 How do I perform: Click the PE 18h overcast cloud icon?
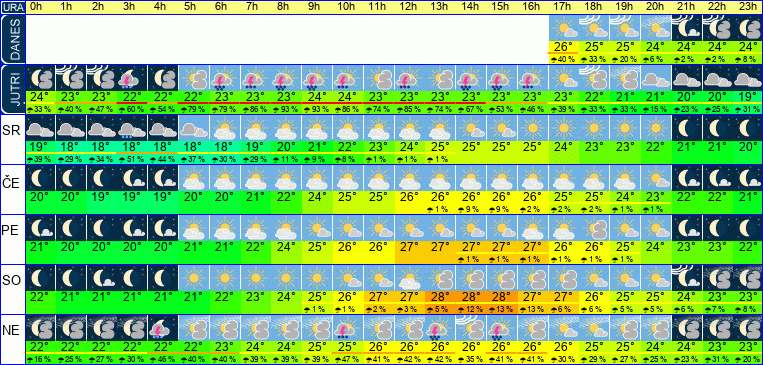click(x=595, y=228)
